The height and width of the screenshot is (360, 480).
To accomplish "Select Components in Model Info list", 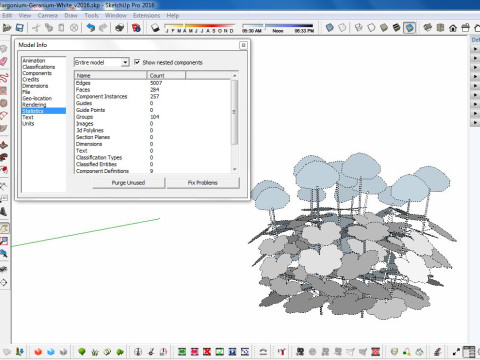I will point(37,73).
